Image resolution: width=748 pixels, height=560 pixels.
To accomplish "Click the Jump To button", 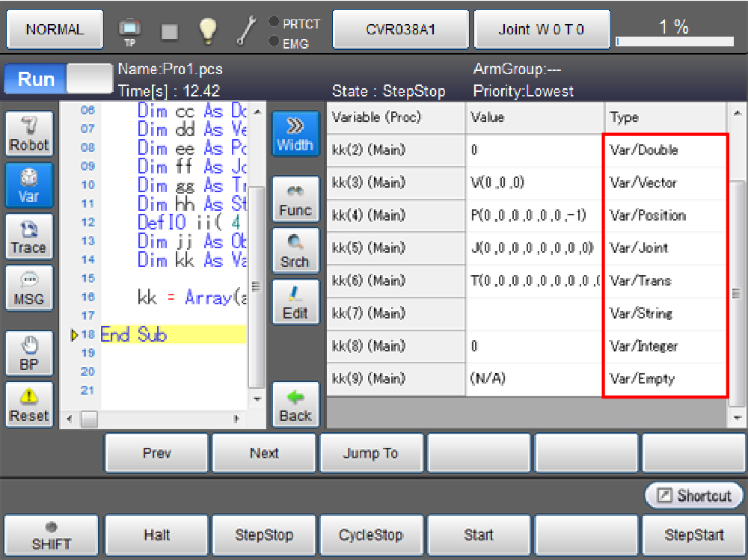I will [x=371, y=453].
